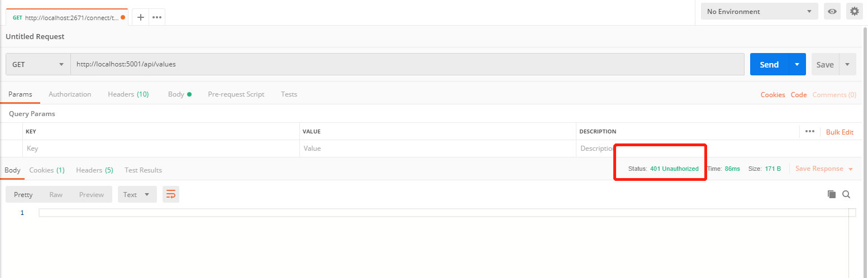Send the request
Image resolution: width=868 pixels, height=278 pixels.
769,64
